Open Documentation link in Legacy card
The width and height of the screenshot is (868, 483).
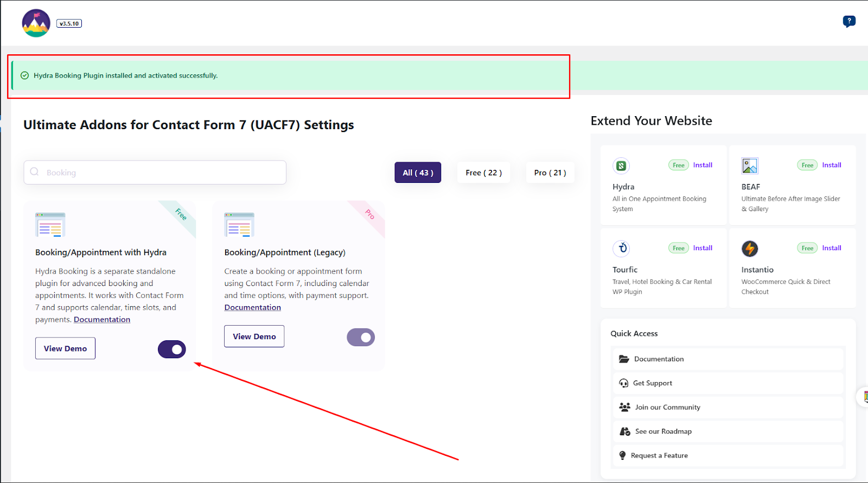(x=253, y=307)
